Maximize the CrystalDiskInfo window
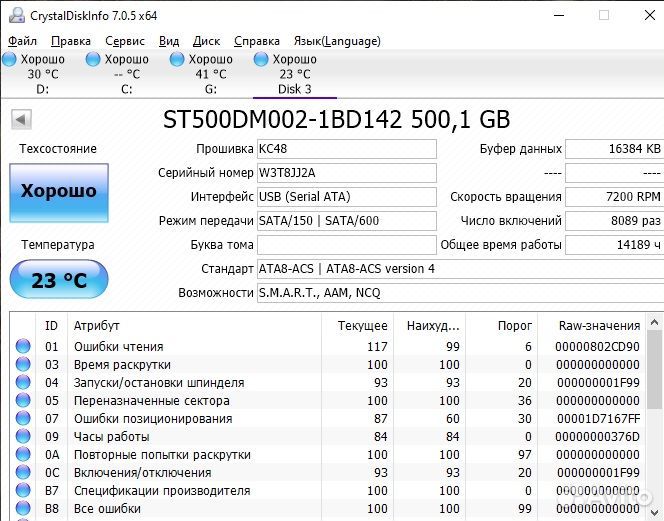This screenshot has height=521, width=664. tap(604, 16)
